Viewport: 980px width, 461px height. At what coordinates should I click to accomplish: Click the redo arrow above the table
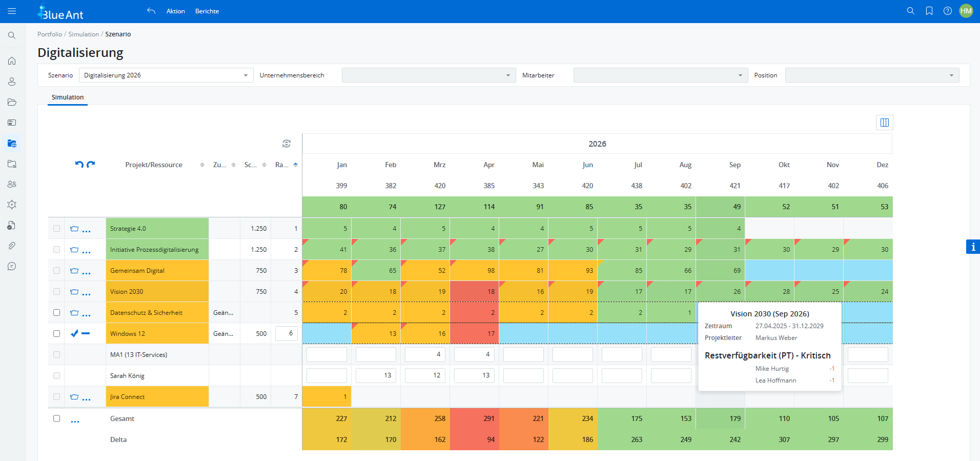click(x=91, y=165)
